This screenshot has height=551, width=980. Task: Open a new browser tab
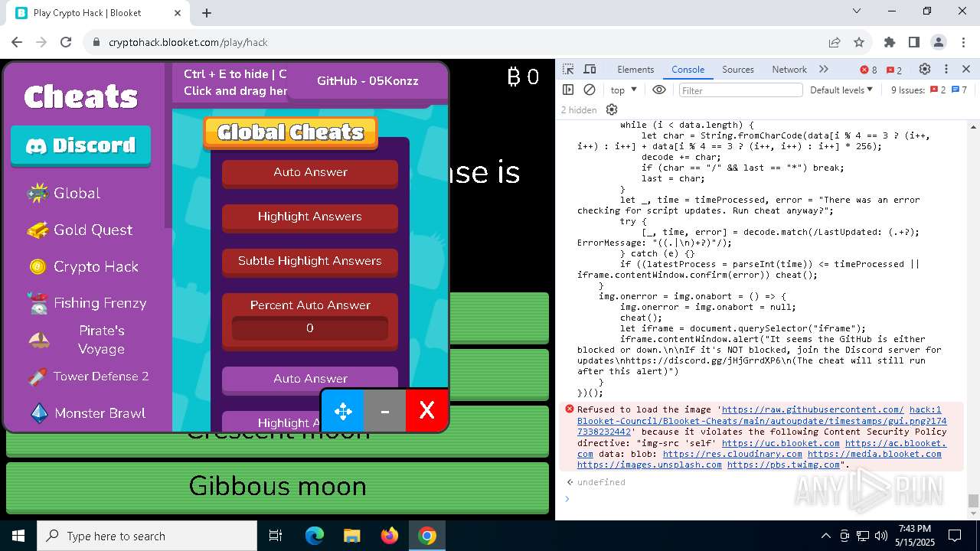(207, 12)
